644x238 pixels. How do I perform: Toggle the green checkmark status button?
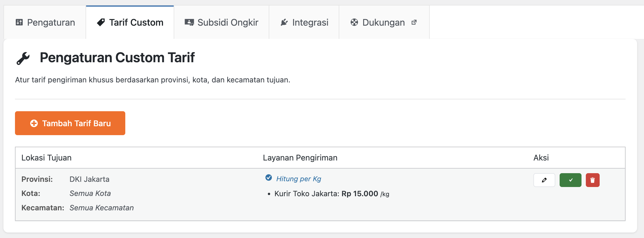click(570, 180)
